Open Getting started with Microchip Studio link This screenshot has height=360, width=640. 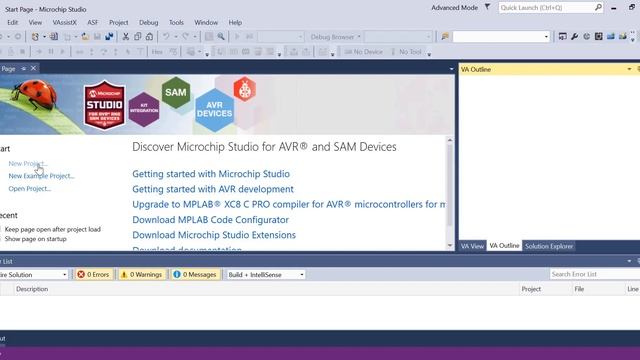[211, 174]
